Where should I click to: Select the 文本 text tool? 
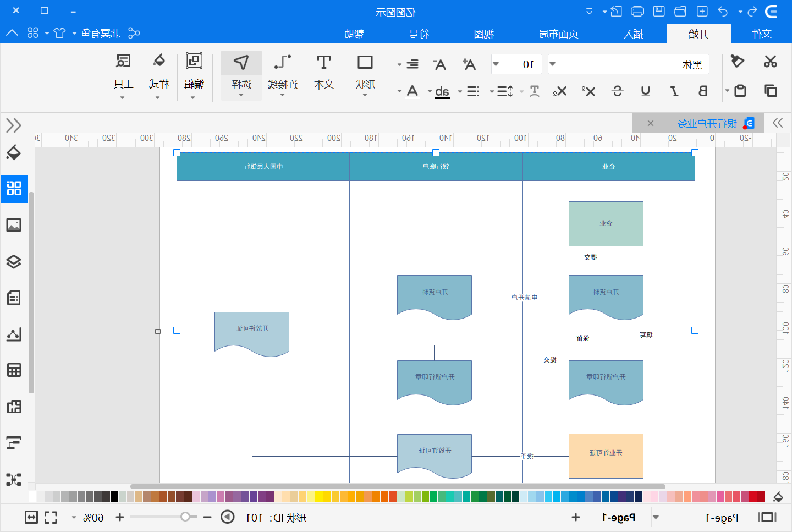[x=323, y=72]
